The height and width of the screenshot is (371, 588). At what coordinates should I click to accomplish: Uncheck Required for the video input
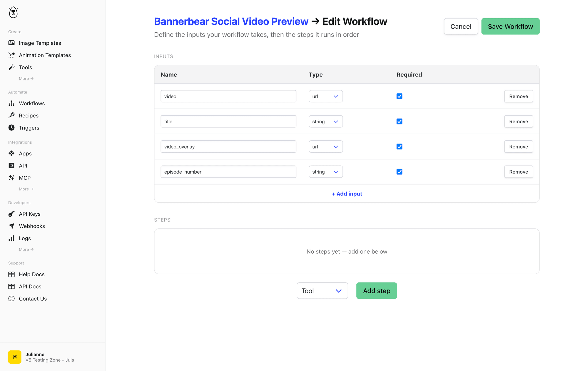tap(399, 96)
